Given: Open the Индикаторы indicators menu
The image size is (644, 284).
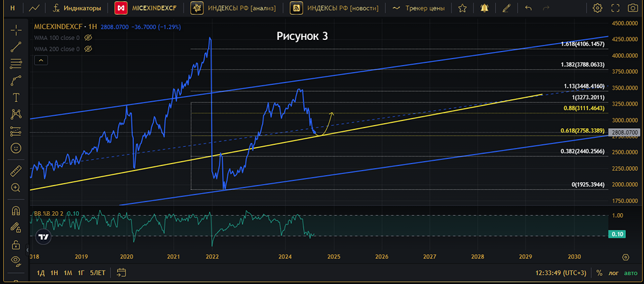Looking at the screenshot, I should (78, 8).
